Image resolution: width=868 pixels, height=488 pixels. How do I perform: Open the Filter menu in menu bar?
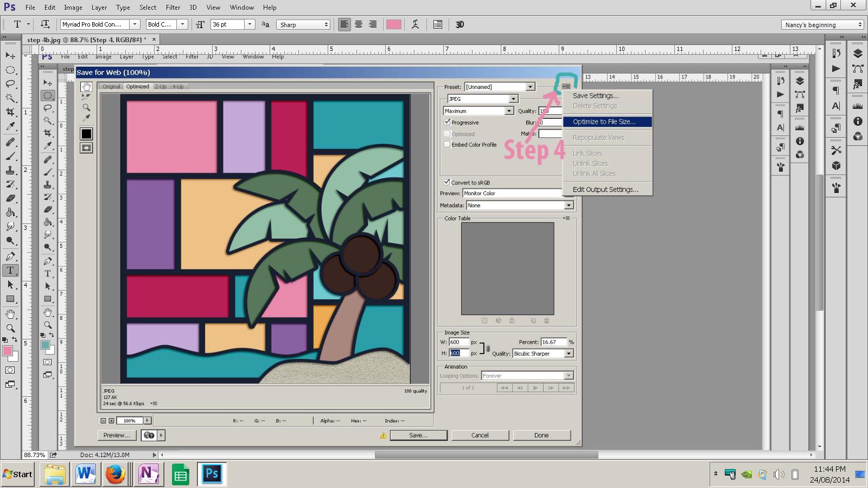pos(173,8)
